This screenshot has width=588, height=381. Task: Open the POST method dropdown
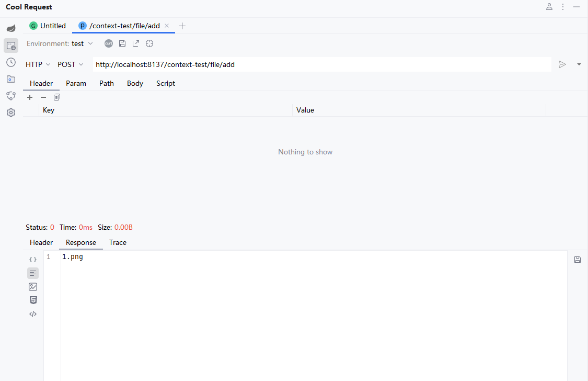tap(70, 64)
